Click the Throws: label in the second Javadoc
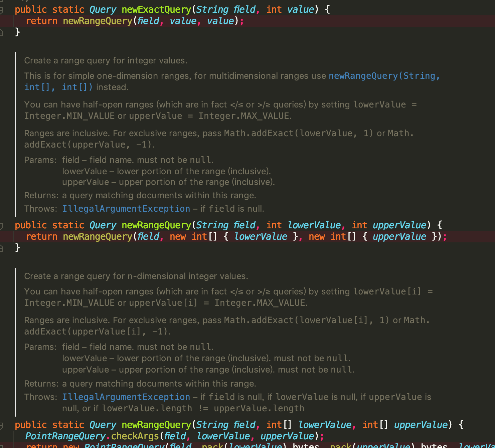 point(40,397)
